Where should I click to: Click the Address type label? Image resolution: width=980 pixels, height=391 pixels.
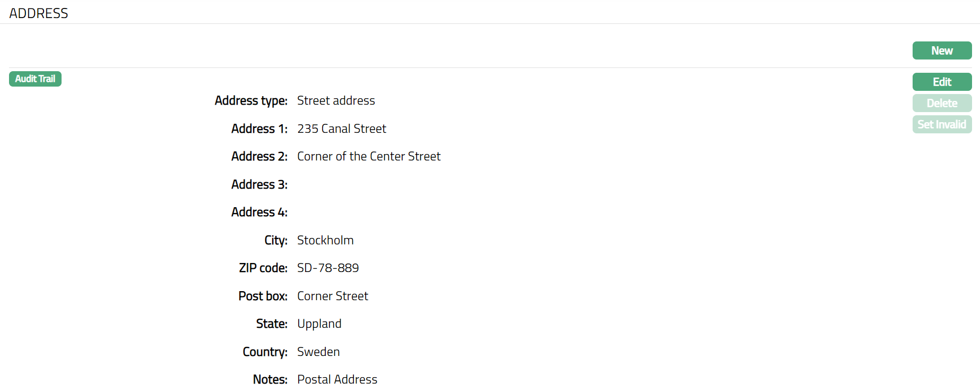coord(251,101)
